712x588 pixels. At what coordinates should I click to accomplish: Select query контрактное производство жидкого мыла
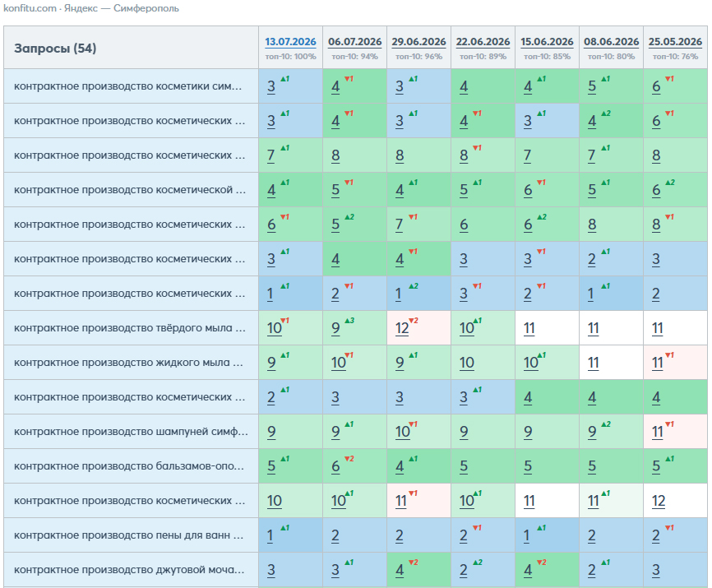pos(128,363)
